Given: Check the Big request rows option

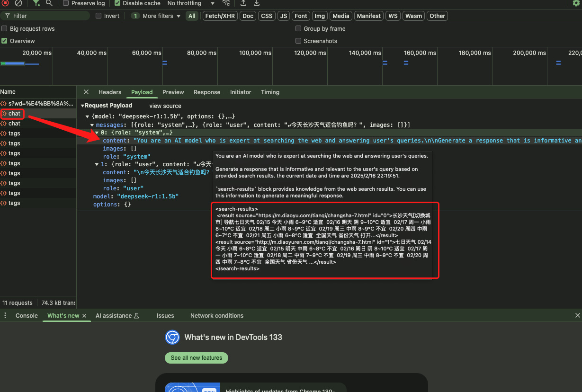Looking at the screenshot, I should (5, 29).
